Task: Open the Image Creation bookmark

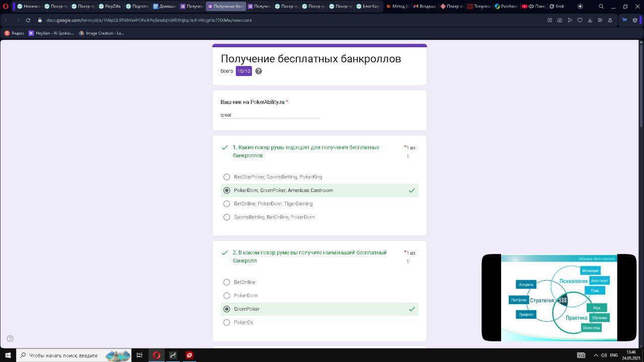Action: [x=101, y=33]
